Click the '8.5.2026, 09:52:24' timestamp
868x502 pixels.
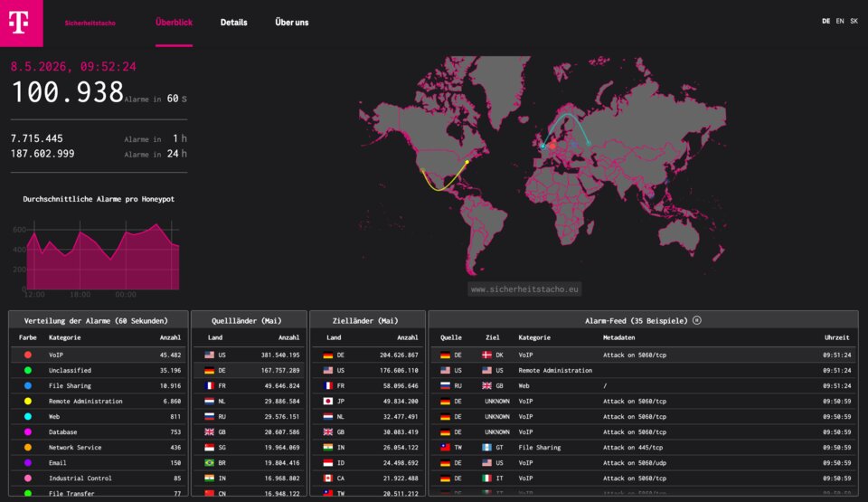(x=73, y=67)
